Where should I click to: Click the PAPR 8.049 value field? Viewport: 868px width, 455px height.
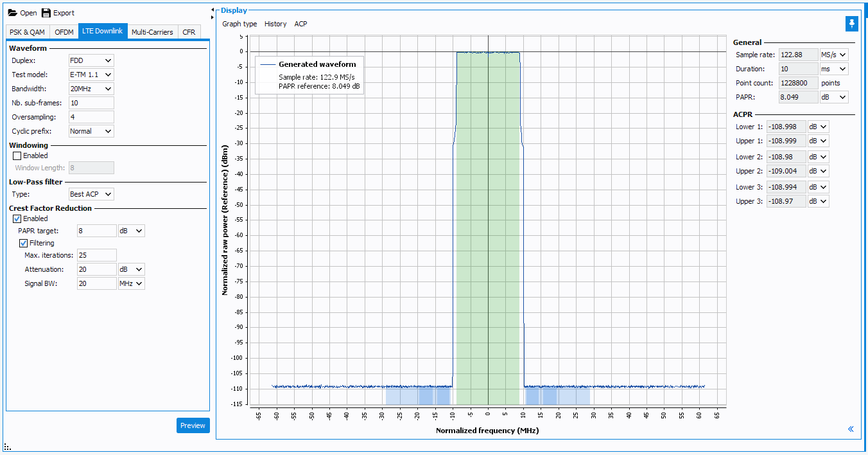click(x=799, y=97)
